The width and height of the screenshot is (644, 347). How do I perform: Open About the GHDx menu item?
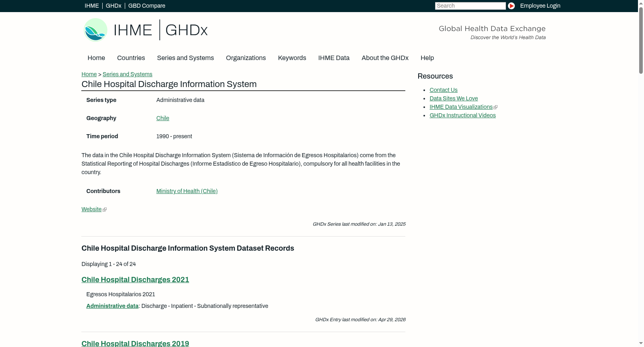pyautogui.click(x=385, y=58)
